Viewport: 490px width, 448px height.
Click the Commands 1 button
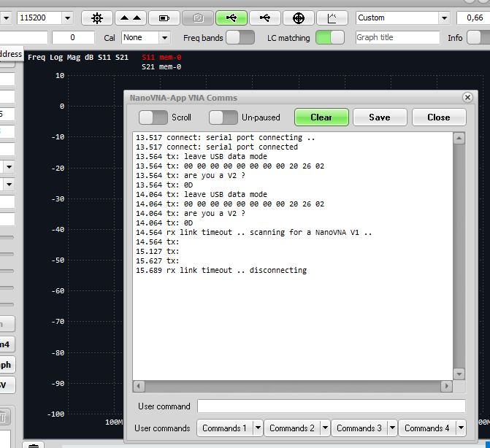(225, 428)
